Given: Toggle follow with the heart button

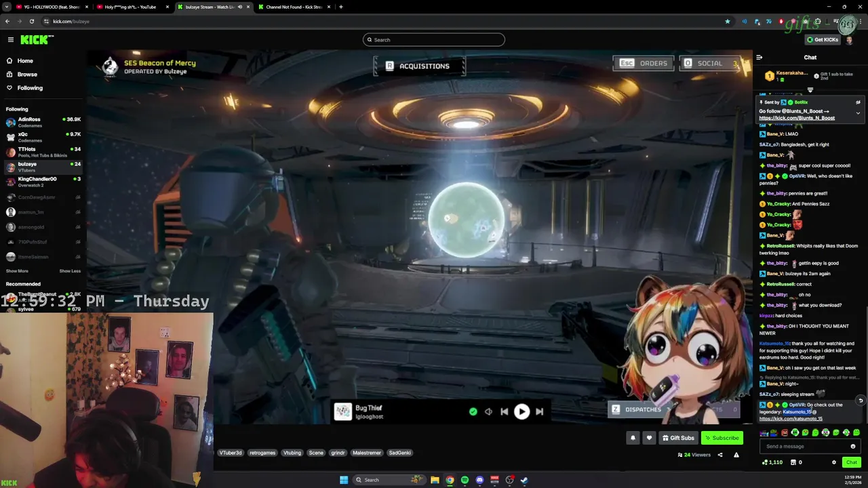Looking at the screenshot, I should point(649,438).
